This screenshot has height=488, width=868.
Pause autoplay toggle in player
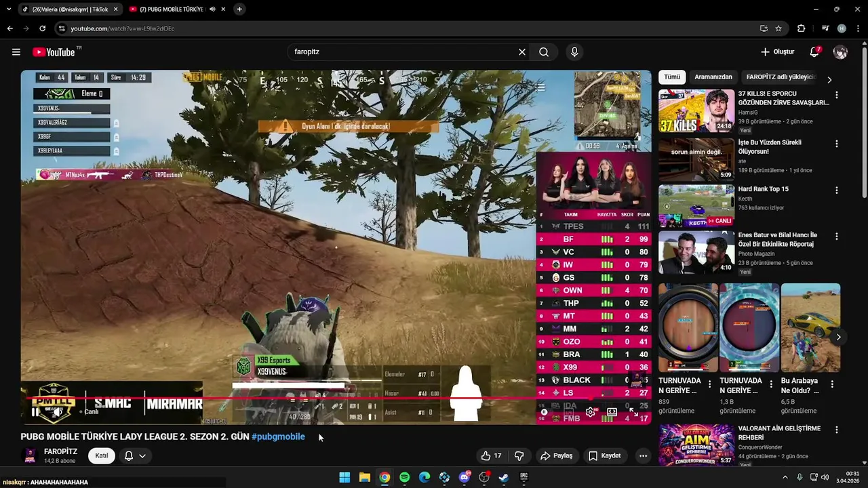point(544,411)
